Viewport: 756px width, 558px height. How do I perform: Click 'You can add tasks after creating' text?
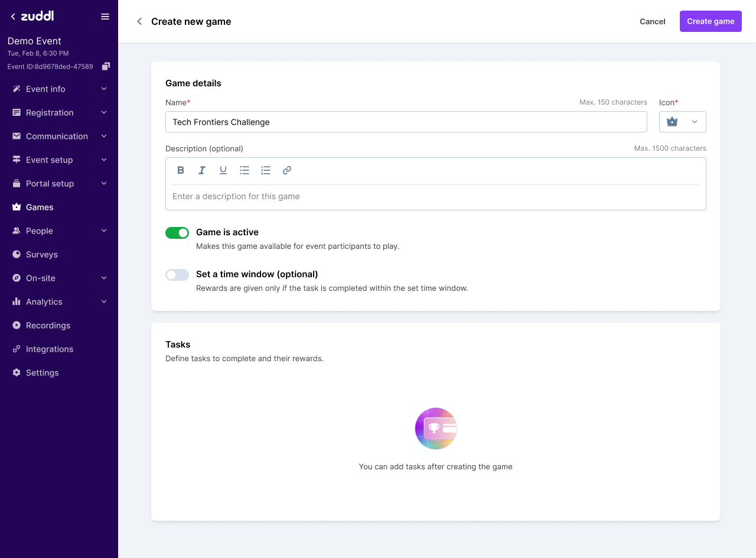(x=436, y=466)
